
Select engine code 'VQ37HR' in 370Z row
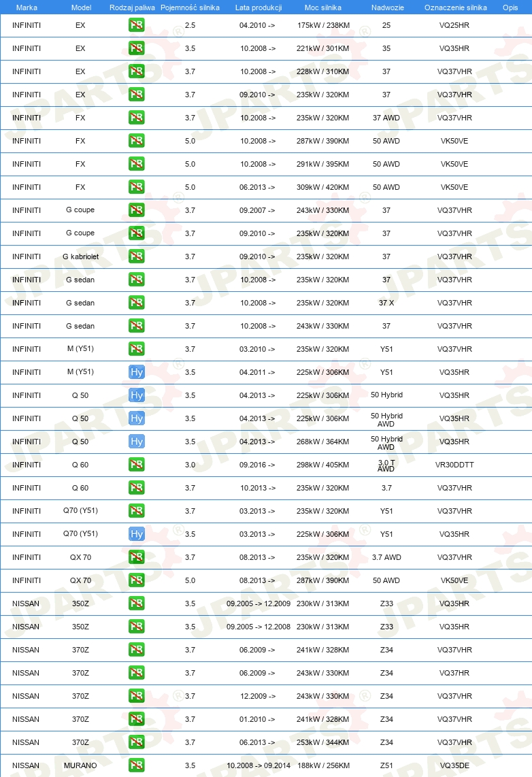[454, 672]
